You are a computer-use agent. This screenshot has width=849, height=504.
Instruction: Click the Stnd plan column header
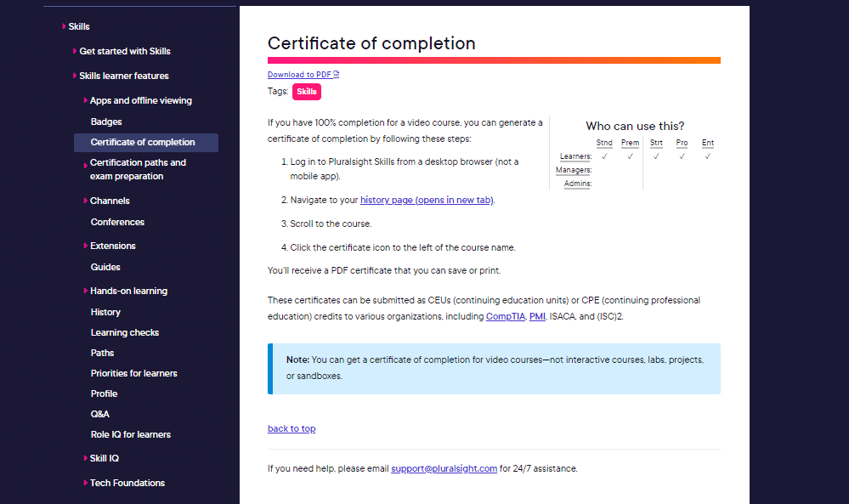604,143
